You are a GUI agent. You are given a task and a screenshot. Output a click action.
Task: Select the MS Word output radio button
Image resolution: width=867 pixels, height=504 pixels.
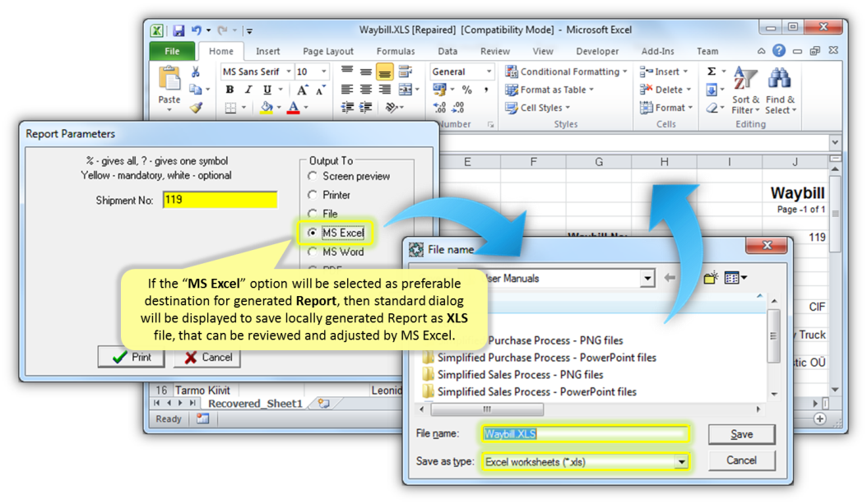[x=313, y=252]
